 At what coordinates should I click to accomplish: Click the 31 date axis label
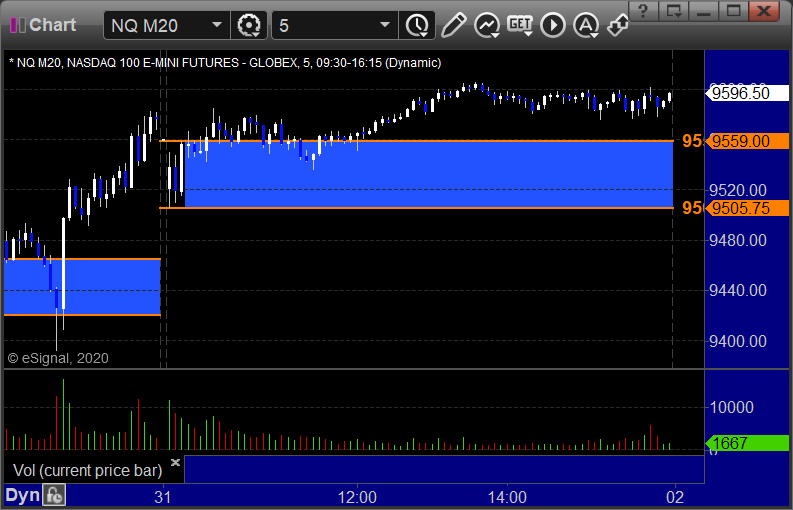pyautogui.click(x=163, y=497)
